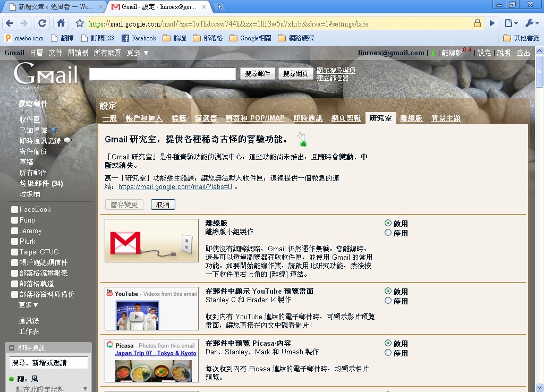544x392 pixels.
Task: Click the 搜尋郵件 button
Action: [257, 73]
